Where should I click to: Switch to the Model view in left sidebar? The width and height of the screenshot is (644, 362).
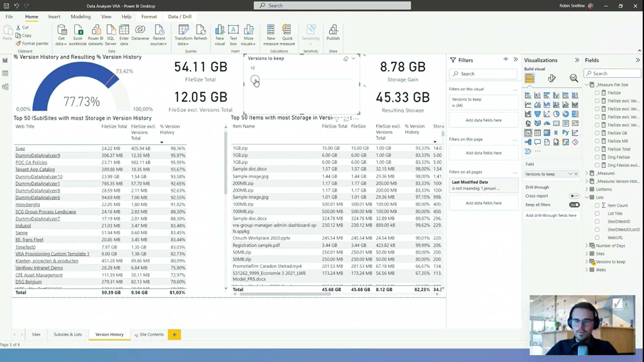pos(5,87)
